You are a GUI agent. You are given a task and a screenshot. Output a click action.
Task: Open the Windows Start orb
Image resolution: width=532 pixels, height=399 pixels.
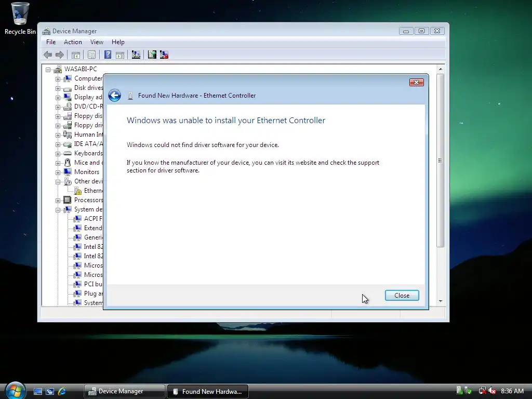pos(15,390)
